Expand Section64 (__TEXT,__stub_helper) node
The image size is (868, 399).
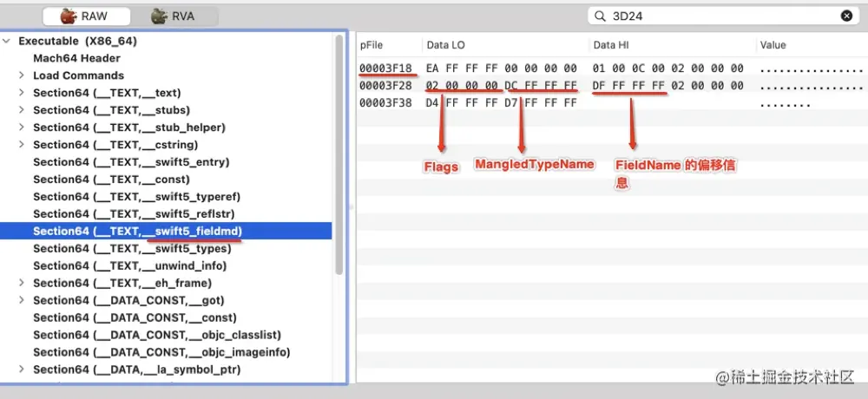click(x=21, y=128)
